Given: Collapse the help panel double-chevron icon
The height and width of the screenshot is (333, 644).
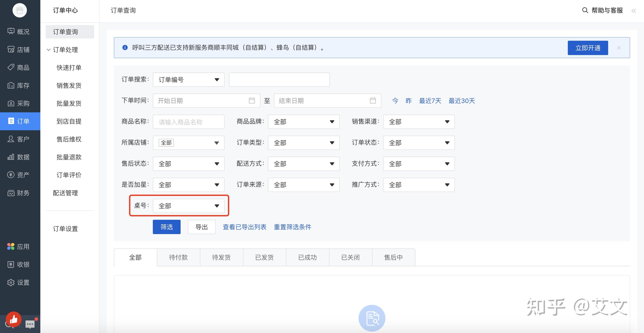Looking at the screenshot, I should point(633,11).
